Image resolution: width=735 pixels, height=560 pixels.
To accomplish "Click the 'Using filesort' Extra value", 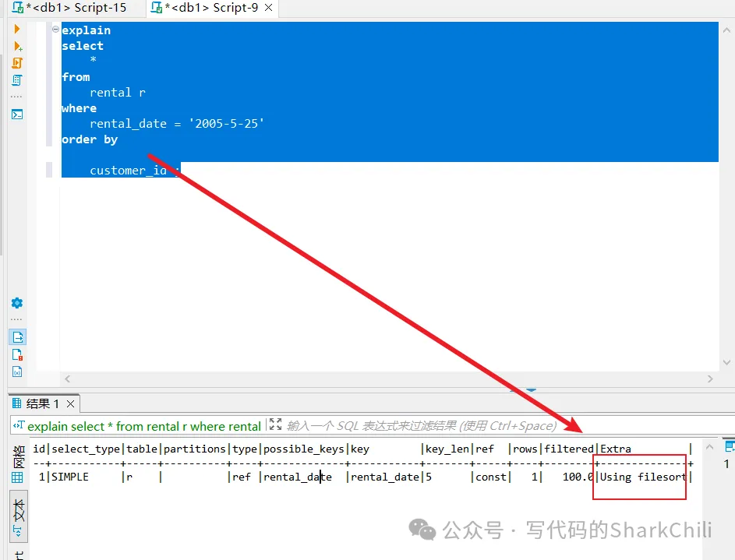I will (643, 477).
